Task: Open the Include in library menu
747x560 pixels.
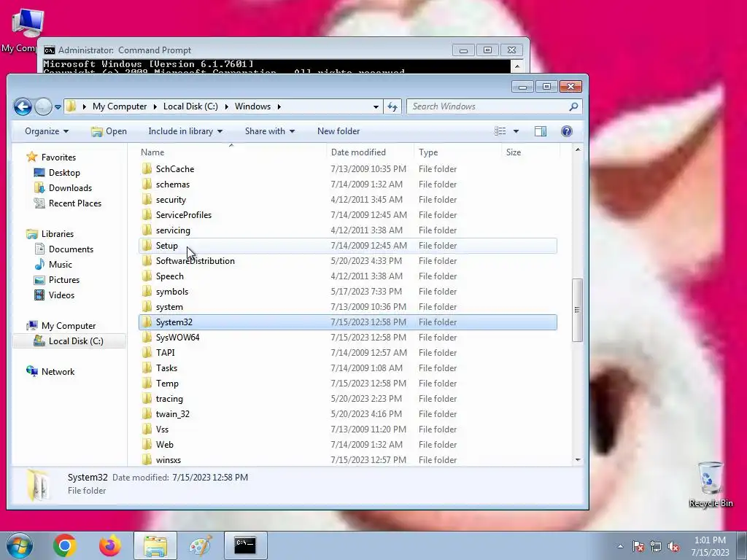Action: (185, 131)
